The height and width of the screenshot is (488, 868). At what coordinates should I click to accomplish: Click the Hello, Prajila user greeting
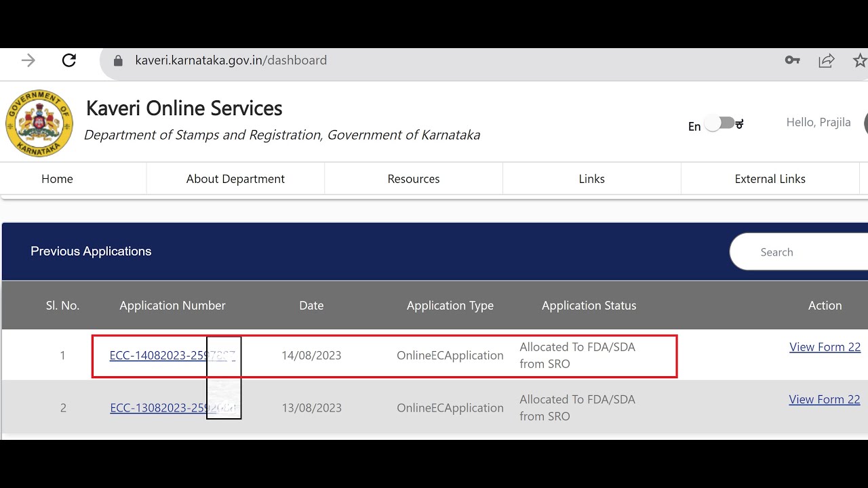818,123
